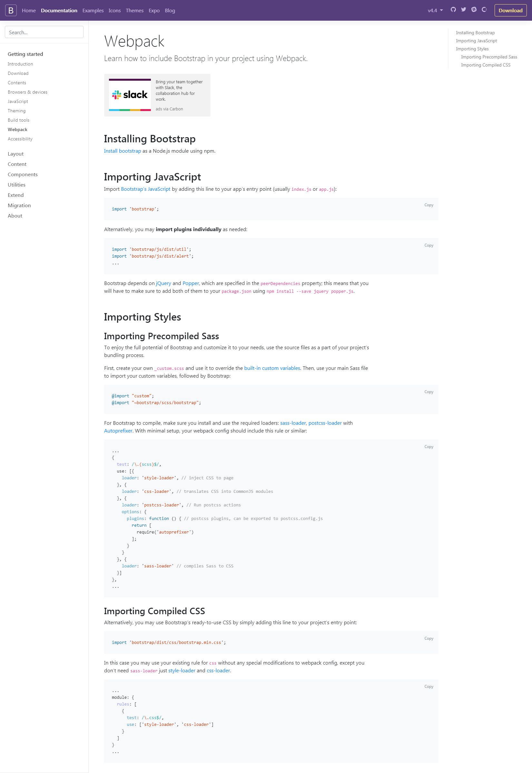Copy the import 'bootstrap' code snippet
The height and width of the screenshot is (773, 532).
429,205
